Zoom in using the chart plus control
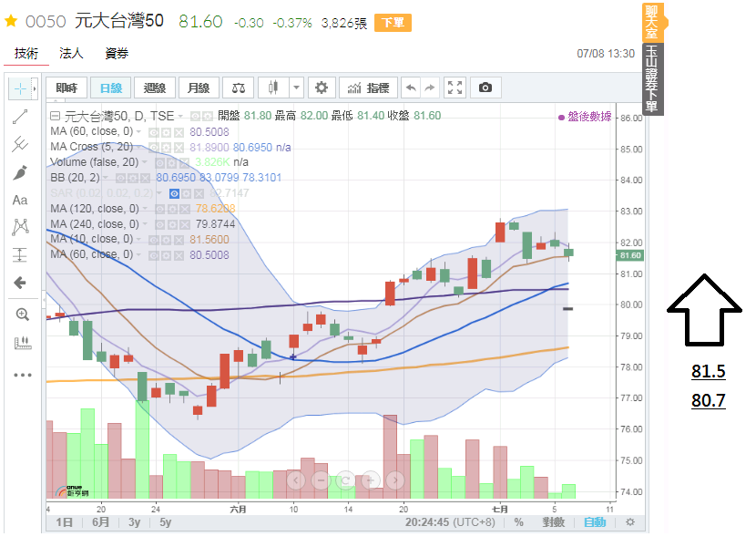Screen dimensions: 756x547 click(371, 480)
